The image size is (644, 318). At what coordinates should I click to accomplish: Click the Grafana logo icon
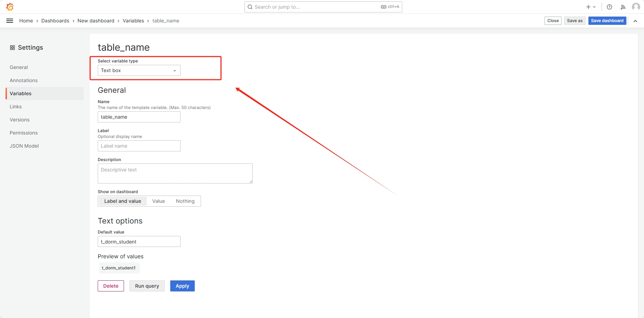click(x=10, y=7)
